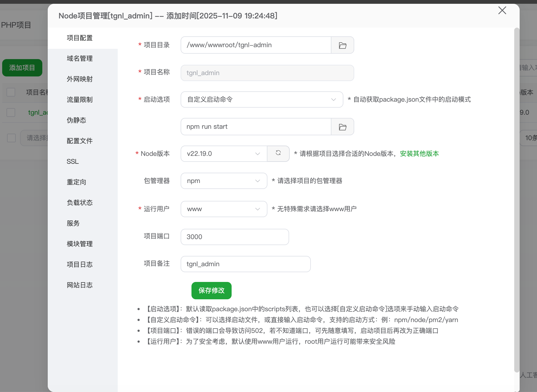Viewport: 537px width, 392px height.
Task: Click the 项目端口 input showing 3000
Action: [x=235, y=237]
